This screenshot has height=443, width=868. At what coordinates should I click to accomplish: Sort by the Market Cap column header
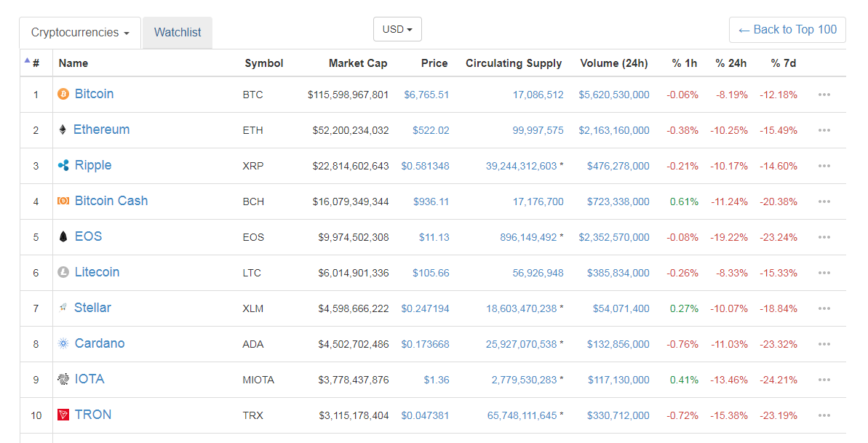pyautogui.click(x=358, y=63)
